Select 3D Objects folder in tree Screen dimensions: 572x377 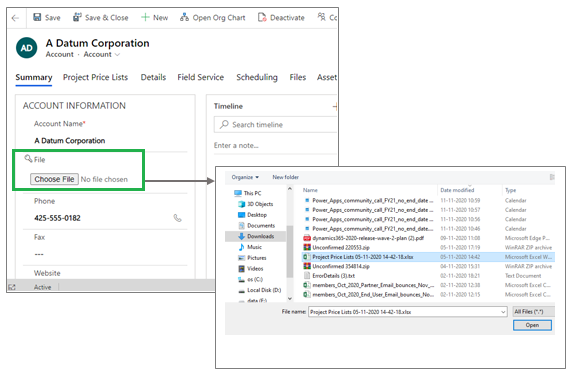tap(255, 204)
